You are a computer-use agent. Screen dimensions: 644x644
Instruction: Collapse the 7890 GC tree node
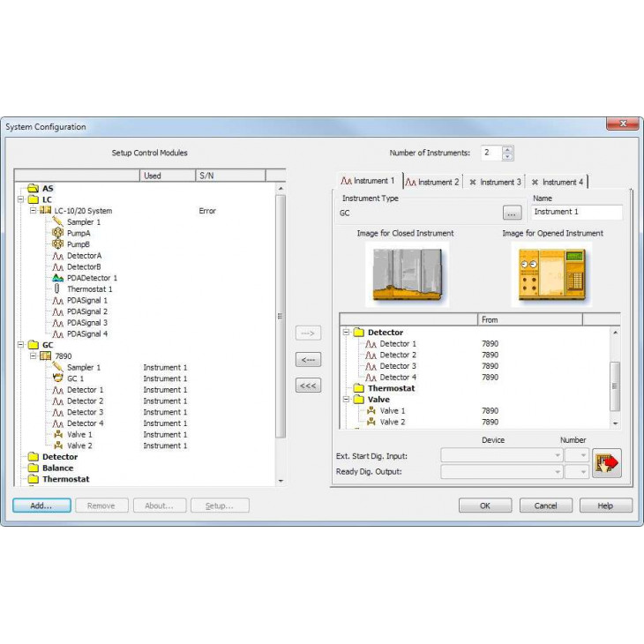pyautogui.click(x=34, y=356)
